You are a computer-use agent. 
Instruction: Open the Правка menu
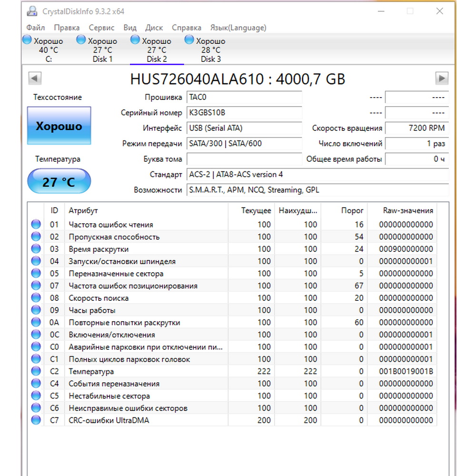67,28
